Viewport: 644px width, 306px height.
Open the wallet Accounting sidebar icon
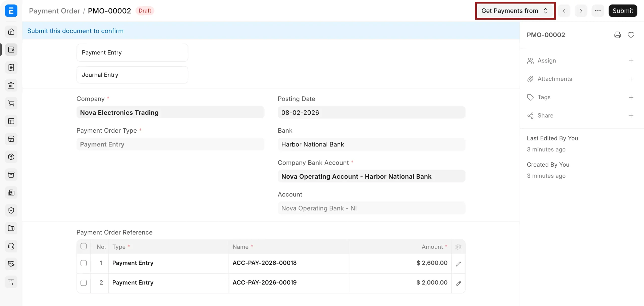(x=11, y=49)
